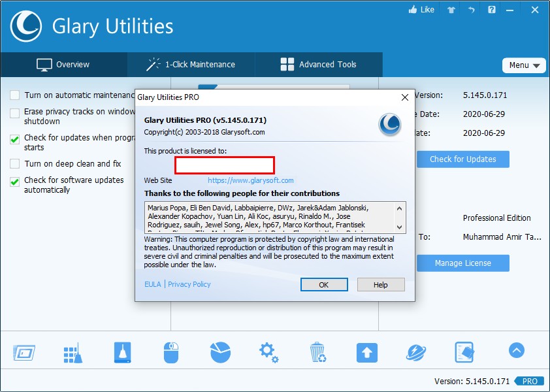The width and height of the screenshot is (550, 392).
Task: Click contributors list scroll down arrow
Action: (x=399, y=227)
